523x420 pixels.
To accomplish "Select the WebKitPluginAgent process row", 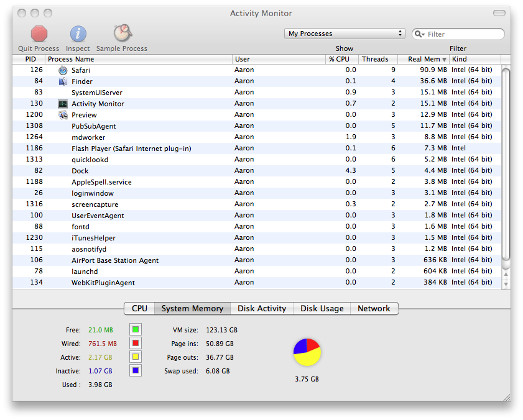I will click(x=257, y=283).
